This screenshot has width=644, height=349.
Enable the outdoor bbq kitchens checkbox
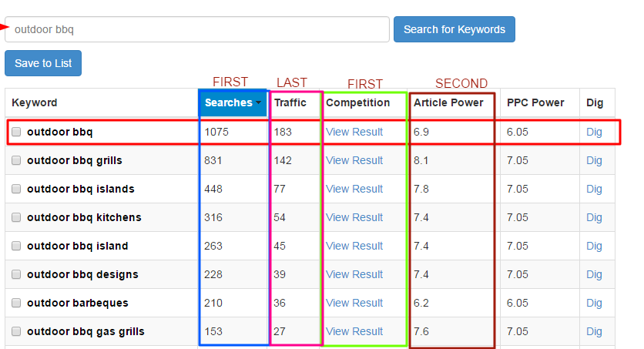point(16,217)
